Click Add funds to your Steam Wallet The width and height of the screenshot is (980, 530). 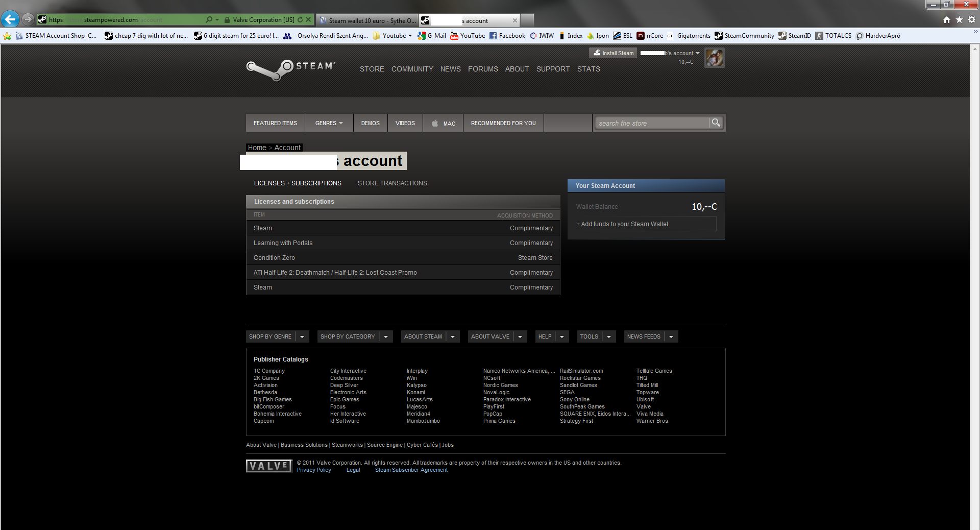[x=646, y=224]
